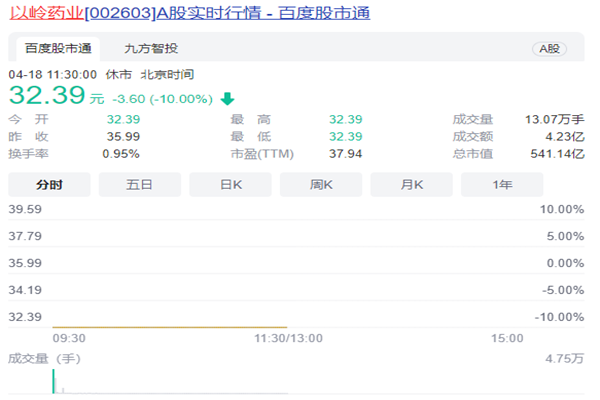Click the green down arrow icon
This screenshot has width=600, height=400.
point(227,99)
